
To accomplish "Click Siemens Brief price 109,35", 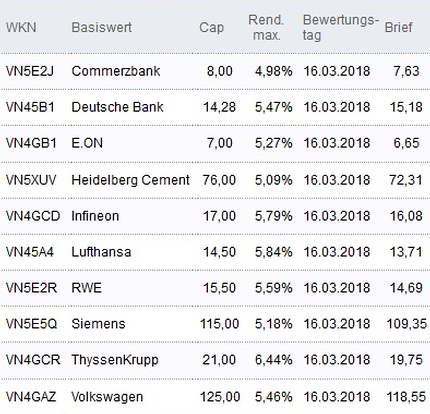I will (x=406, y=324).
